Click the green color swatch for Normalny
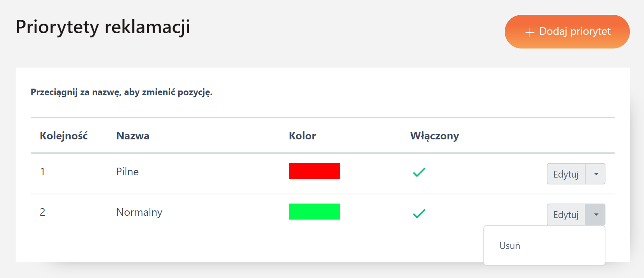The image size is (644, 278). (x=314, y=212)
